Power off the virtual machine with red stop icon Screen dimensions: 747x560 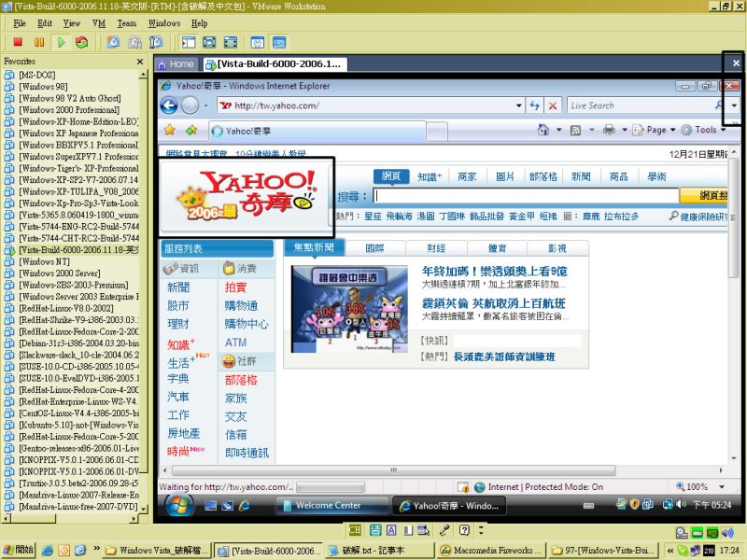tap(18, 42)
